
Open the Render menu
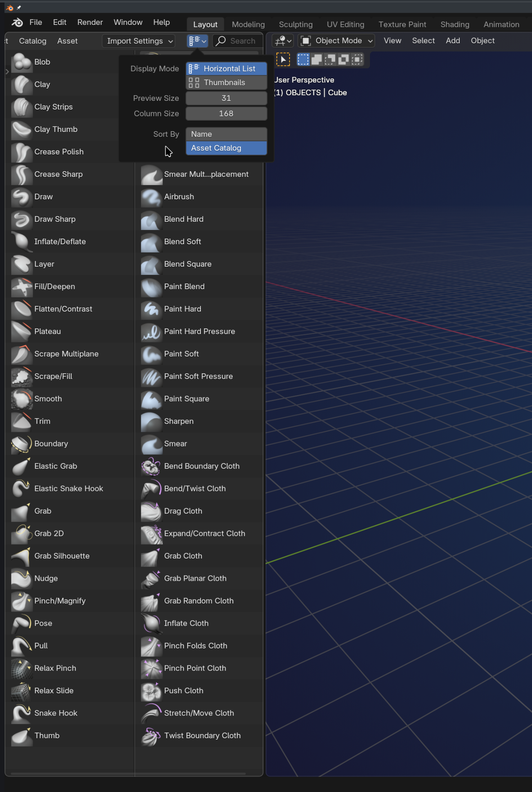tap(90, 22)
